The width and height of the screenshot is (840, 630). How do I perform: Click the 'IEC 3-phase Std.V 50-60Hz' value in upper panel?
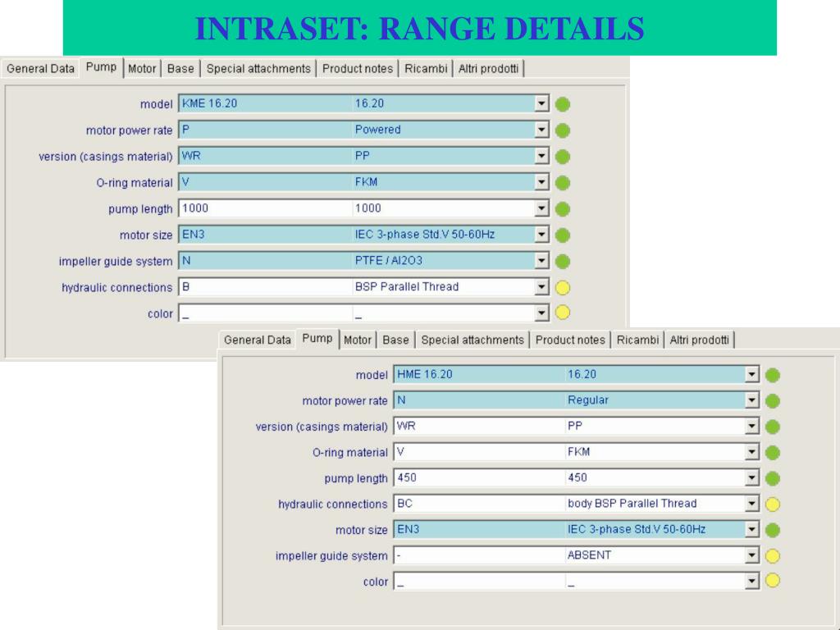pos(424,235)
